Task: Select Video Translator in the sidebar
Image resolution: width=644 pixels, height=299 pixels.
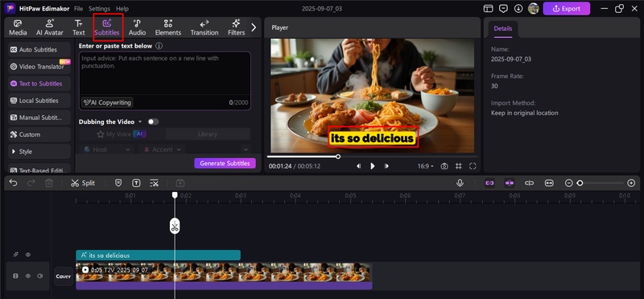Action: coord(39,67)
